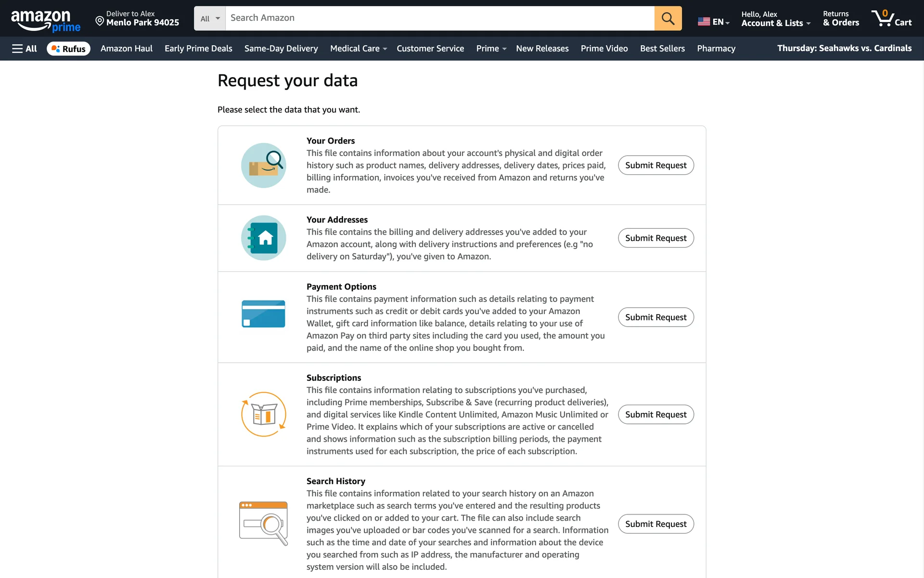Click the Payment Options card icon
This screenshot has width=924, height=578.
pyautogui.click(x=263, y=314)
